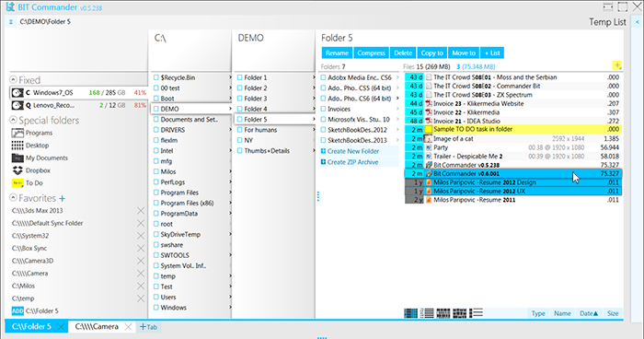The image size is (644, 339).
Task: Click the ADD badge for C:\\Folder 5
Action: coord(17,311)
